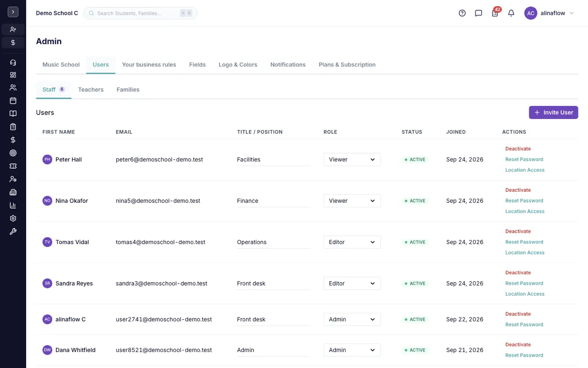Open the bar chart reports icon
The height and width of the screenshot is (368, 588).
13,205
